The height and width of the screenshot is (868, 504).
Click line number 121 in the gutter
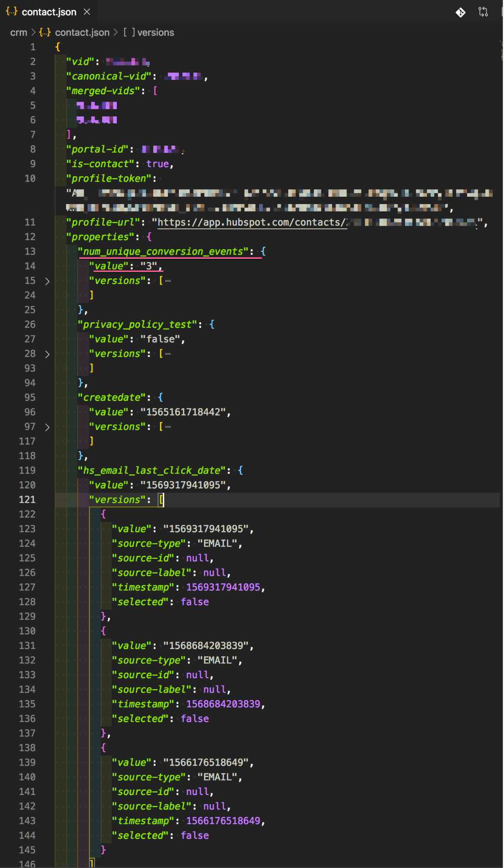pos(27,500)
